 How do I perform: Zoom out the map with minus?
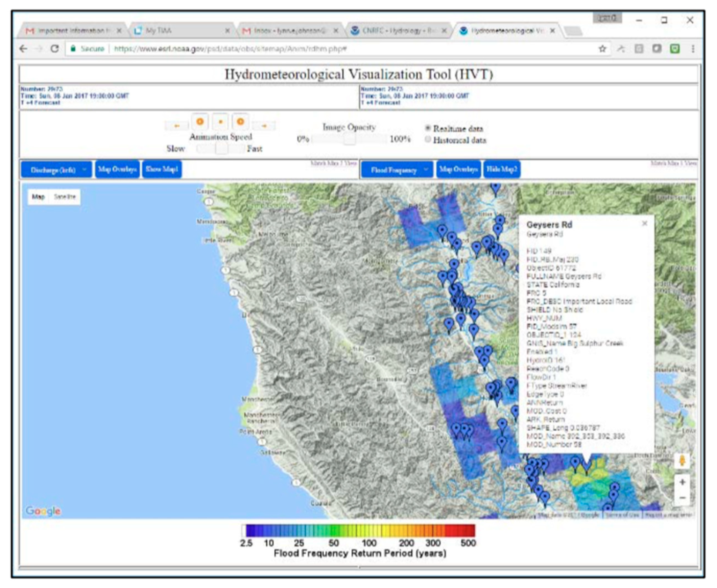pyautogui.click(x=682, y=498)
